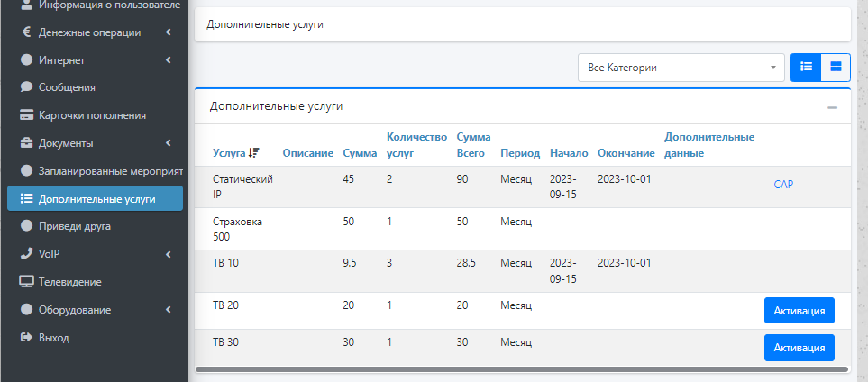Click the sort icon in Услуга column

(253, 153)
